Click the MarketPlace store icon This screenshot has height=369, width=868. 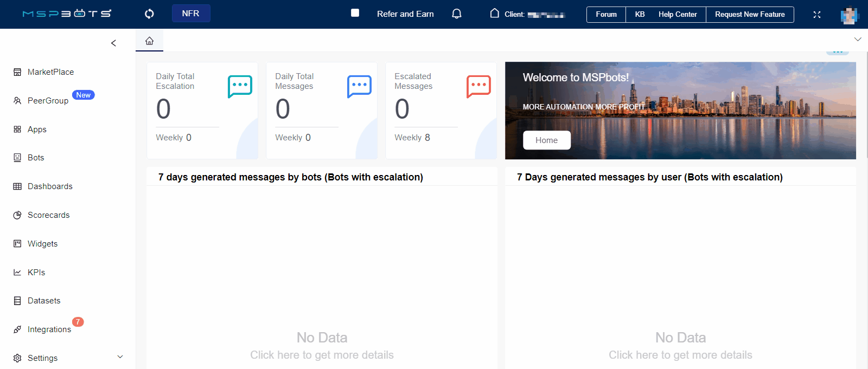point(17,72)
